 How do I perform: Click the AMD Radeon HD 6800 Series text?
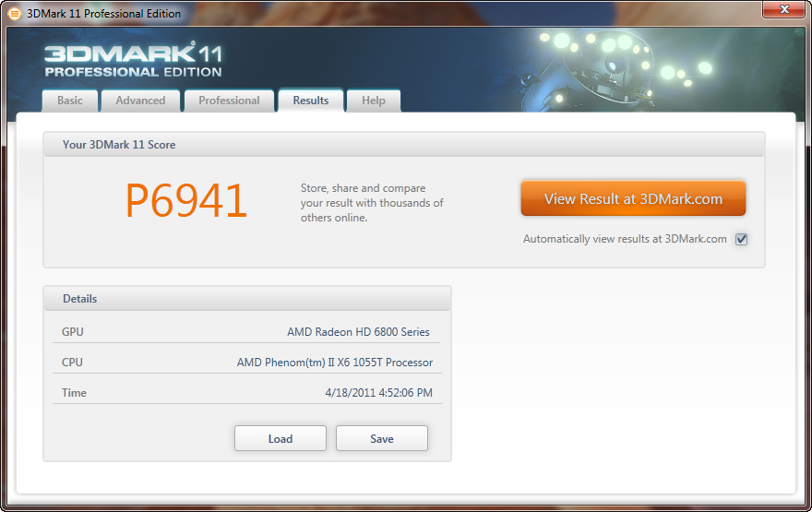point(358,332)
